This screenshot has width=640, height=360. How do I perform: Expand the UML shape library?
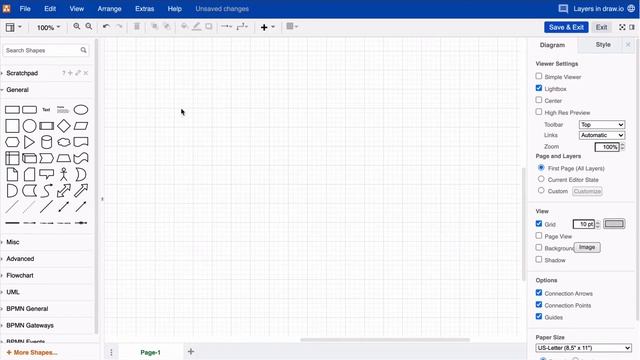point(13,292)
